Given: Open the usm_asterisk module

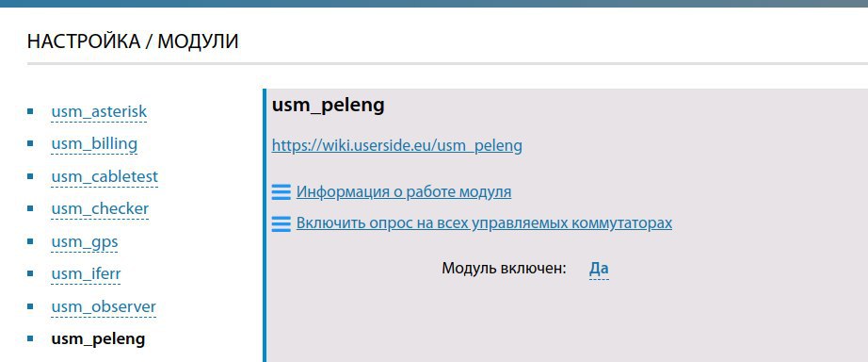Looking at the screenshot, I should (x=99, y=111).
